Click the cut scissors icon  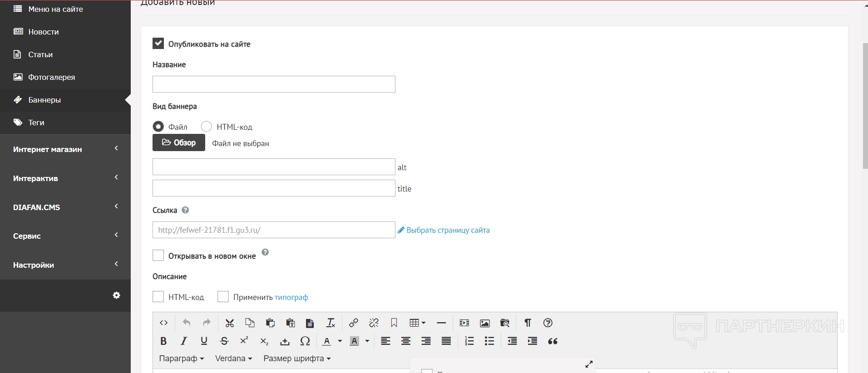click(x=230, y=323)
